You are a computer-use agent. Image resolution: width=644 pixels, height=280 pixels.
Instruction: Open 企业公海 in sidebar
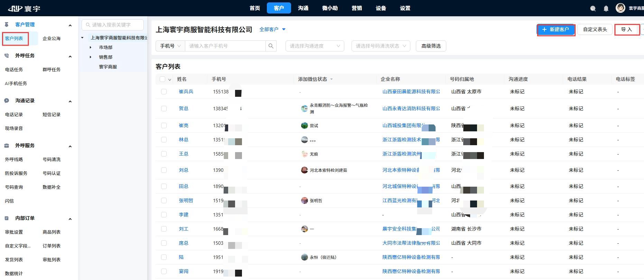(x=52, y=38)
